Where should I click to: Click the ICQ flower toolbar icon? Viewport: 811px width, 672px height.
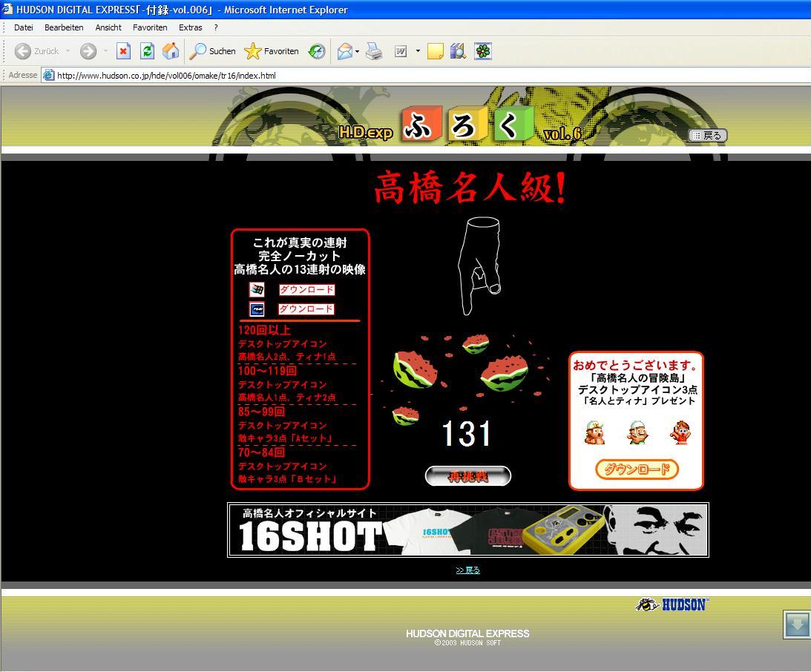pyautogui.click(x=482, y=51)
